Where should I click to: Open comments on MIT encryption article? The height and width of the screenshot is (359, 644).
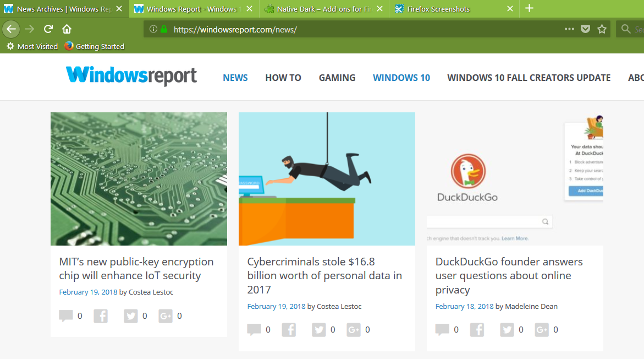(66, 316)
